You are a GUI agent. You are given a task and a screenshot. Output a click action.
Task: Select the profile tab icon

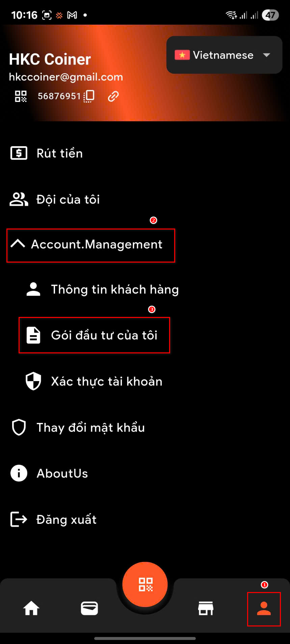pyautogui.click(x=264, y=609)
